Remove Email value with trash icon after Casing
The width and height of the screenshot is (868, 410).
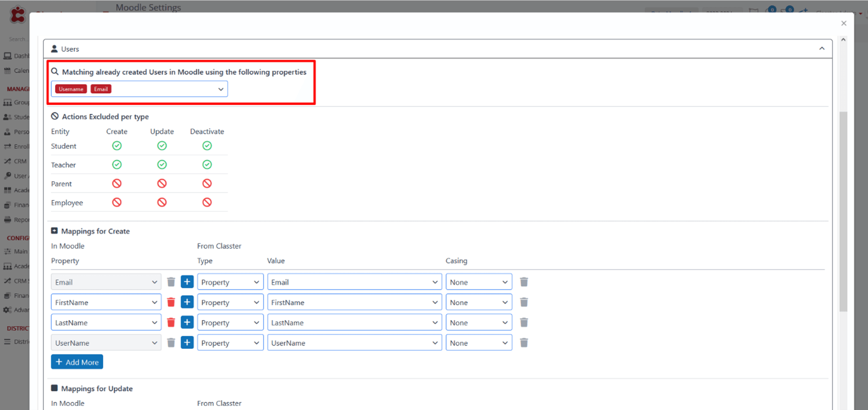click(x=524, y=282)
